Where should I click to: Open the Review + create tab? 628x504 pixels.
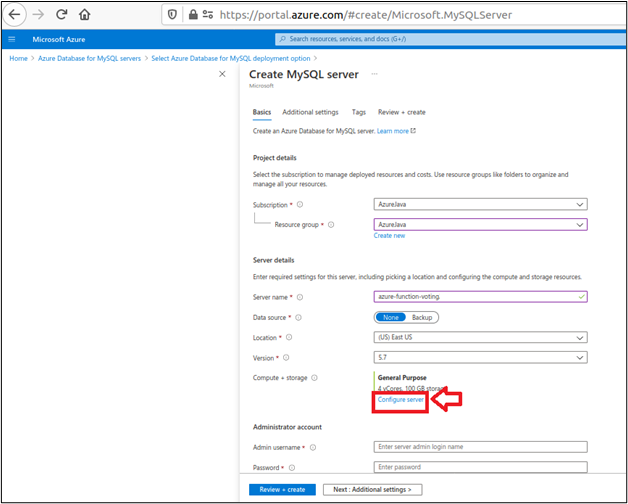click(x=402, y=112)
